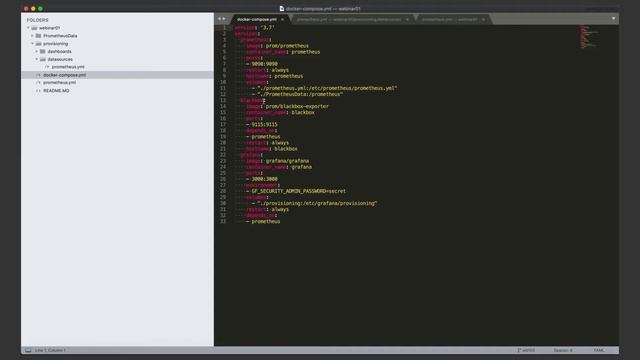Viewport: 640px width, 360px height.
Task: Collapse the datasources folder arrow
Action: point(36,59)
